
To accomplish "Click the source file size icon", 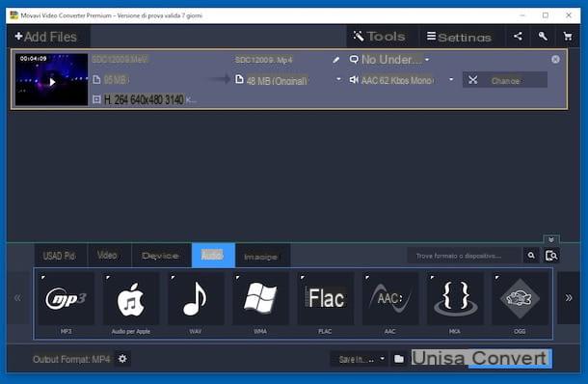I will [x=96, y=79].
